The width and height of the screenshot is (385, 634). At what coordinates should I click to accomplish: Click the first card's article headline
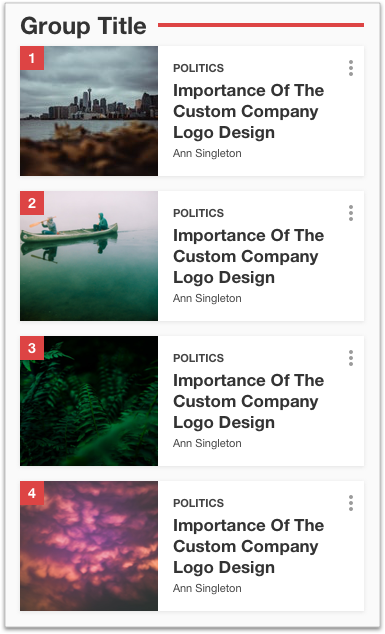[248, 111]
